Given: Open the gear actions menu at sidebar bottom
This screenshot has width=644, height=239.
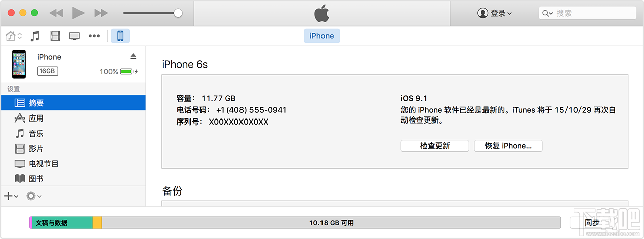Looking at the screenshot, I should coord(34,196).
